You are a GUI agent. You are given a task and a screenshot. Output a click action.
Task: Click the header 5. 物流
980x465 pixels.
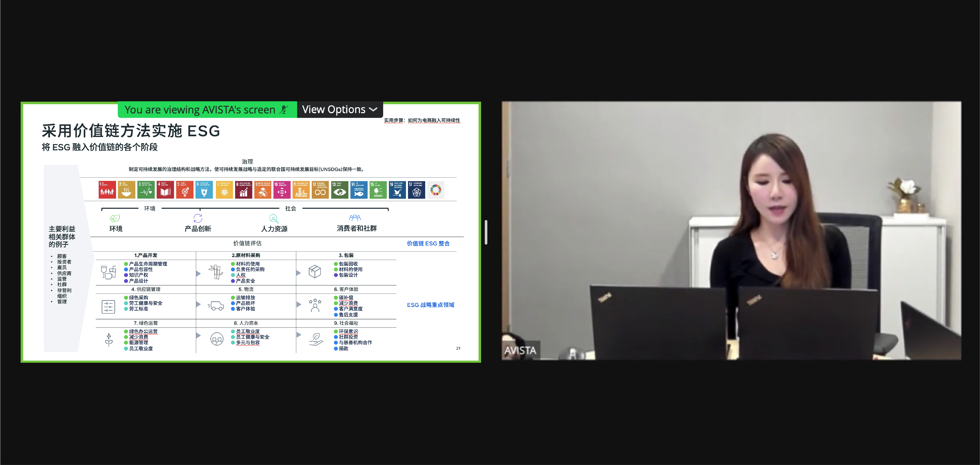246,289
